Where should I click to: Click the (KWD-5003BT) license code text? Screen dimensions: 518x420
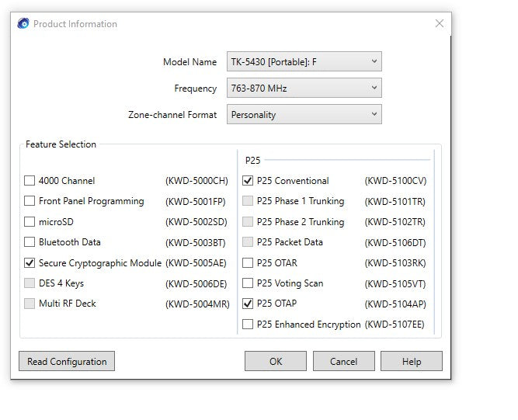point(196,243)
